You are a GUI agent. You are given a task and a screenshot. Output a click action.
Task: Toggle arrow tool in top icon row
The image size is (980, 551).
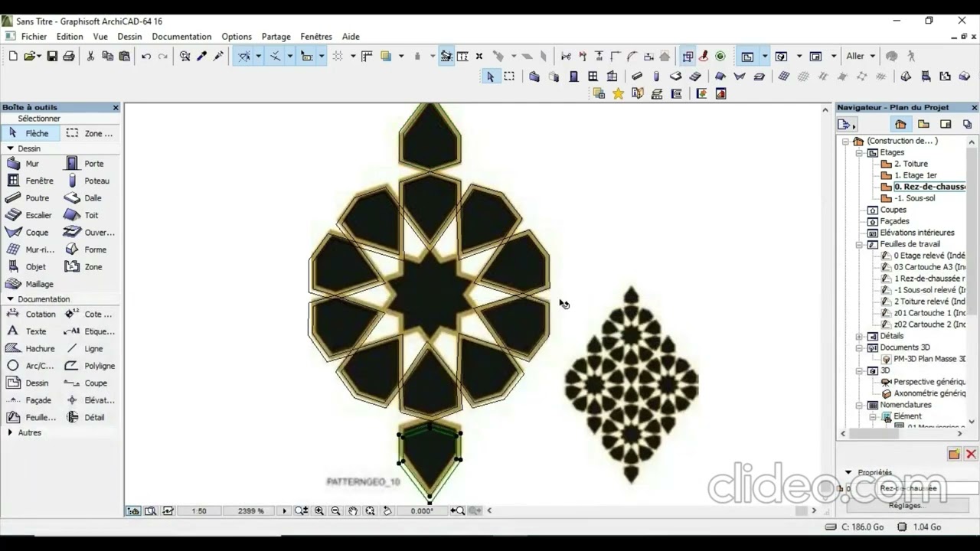click(x=491, y=76)
